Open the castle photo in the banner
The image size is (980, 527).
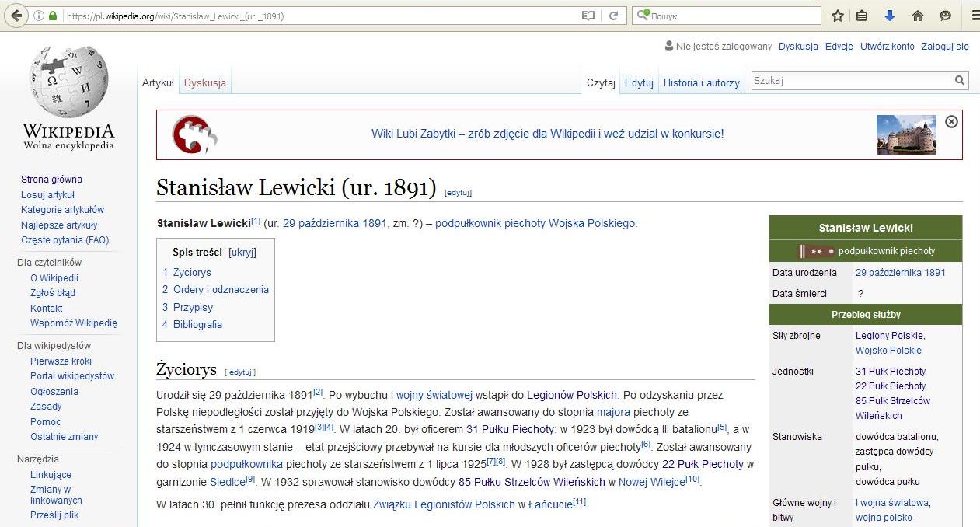pyautogui.click(x=906, y=134)
